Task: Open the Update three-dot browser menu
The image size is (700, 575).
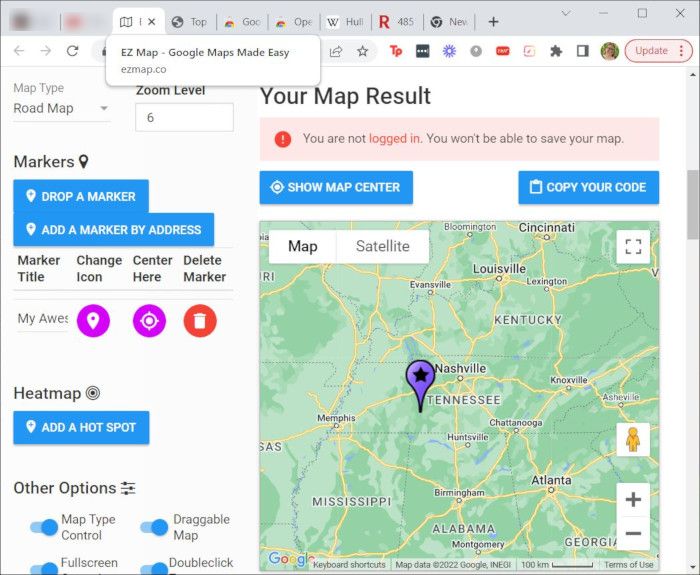Action: coord(681,51)
